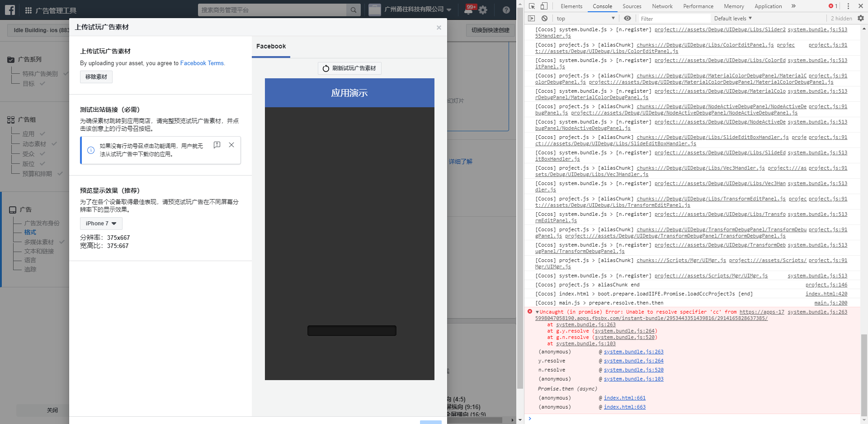Select 动态素材 in the ad group tree
868x424 pixels.
click(x=34, y=144)
